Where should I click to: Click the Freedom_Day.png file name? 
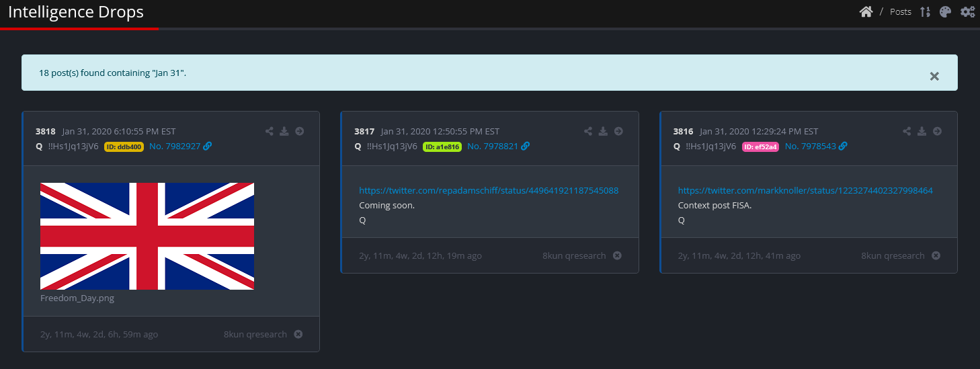point(77,298)
